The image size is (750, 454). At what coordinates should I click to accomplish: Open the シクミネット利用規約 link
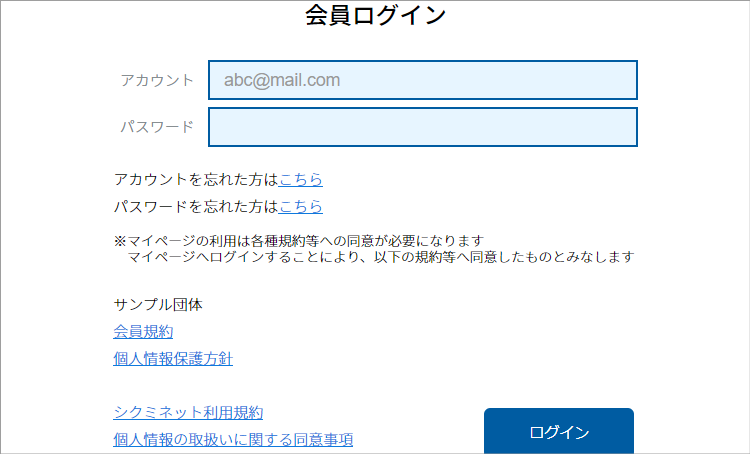188,412
